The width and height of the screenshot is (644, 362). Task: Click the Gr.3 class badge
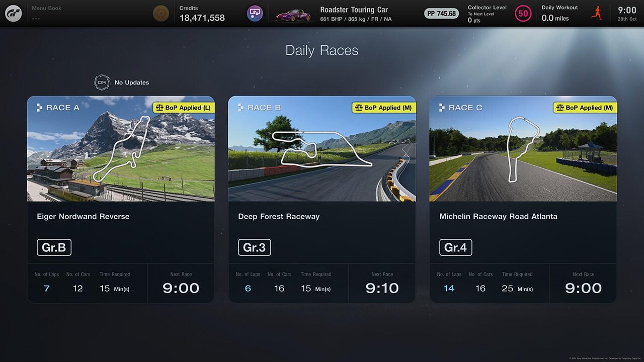coord(255,247)
